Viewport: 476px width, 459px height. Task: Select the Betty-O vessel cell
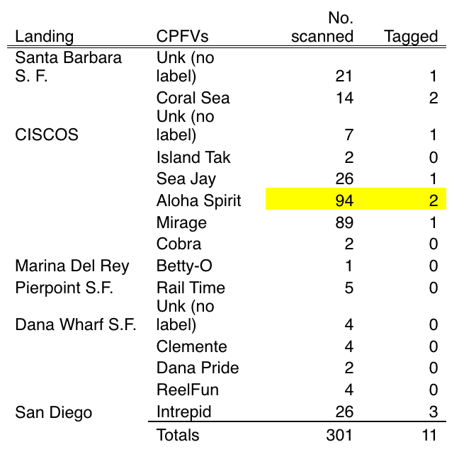pyautogui.click(x=184, y=266)
